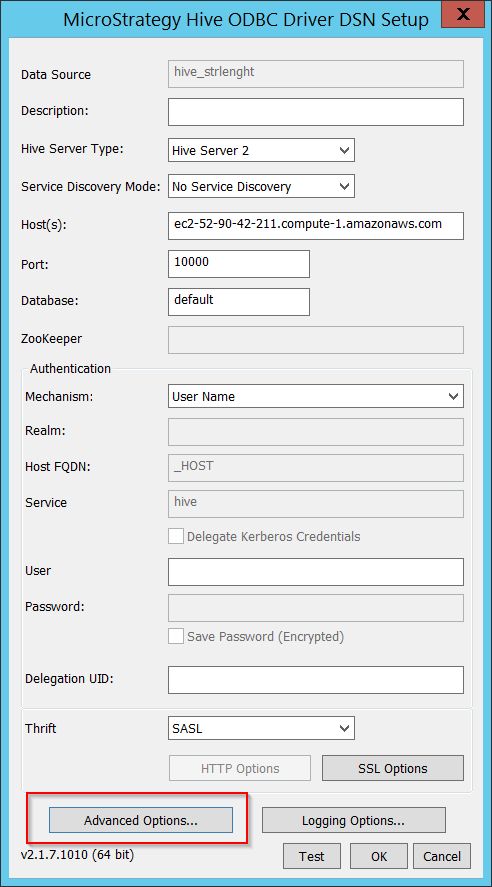This screenshot has width=492, height=887.
Task: Open the Thrift transport dropdown
Action: pyautogui.click(x=261, y=728)
